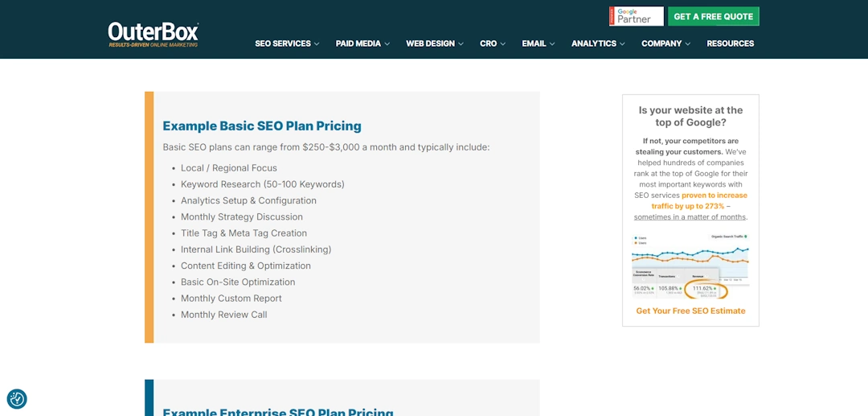The height and width of the screenshot is (416, 868).
Task: Click 'Is your website at the top of Google?' heading
Action: tap(691, 117)
